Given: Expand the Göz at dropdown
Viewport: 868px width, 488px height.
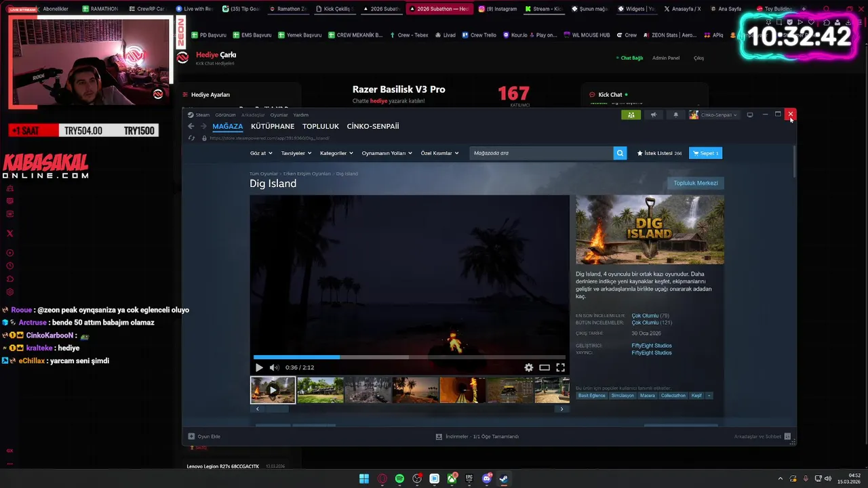Looking at the screenshot, I should (261, 153).
